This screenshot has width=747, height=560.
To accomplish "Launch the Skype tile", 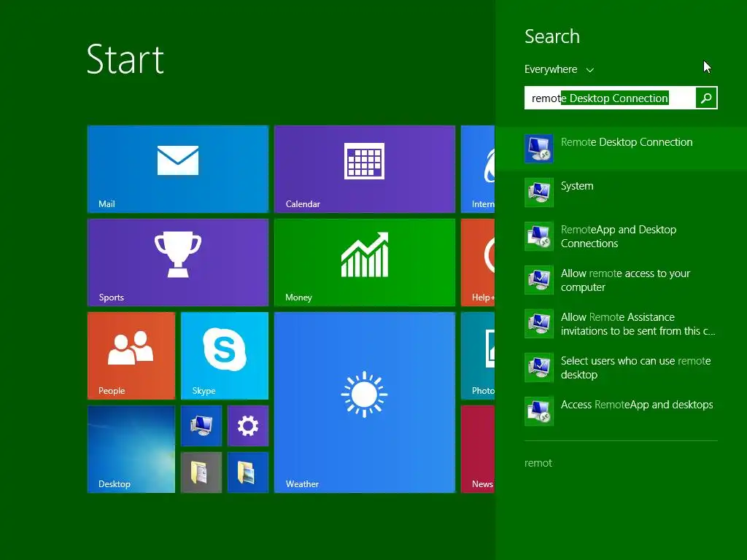I will pyautogui.click(x=225, y=356).
